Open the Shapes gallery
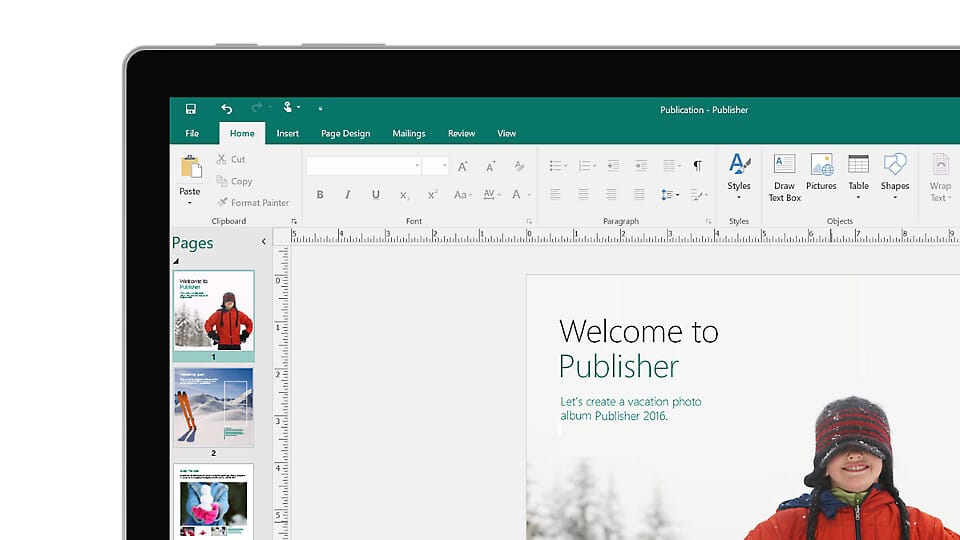Image resolution: width=960 pixels, height=540 pixels. click(894, 176)
